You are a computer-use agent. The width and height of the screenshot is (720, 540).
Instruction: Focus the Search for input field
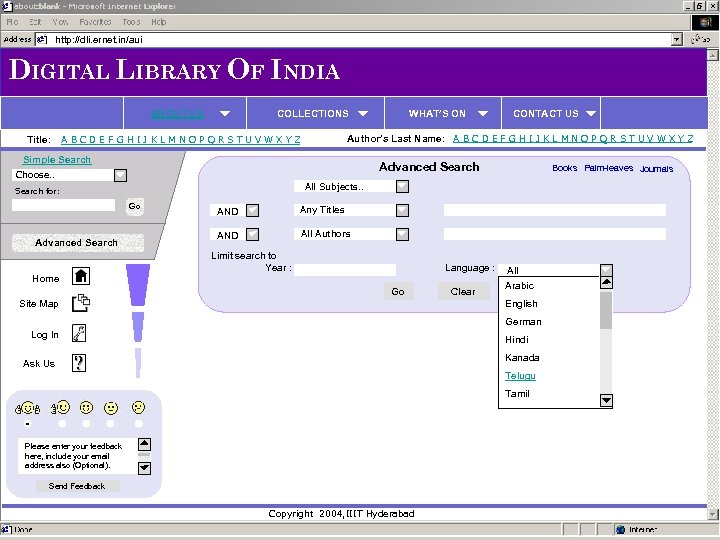click(x=63, y=205)
